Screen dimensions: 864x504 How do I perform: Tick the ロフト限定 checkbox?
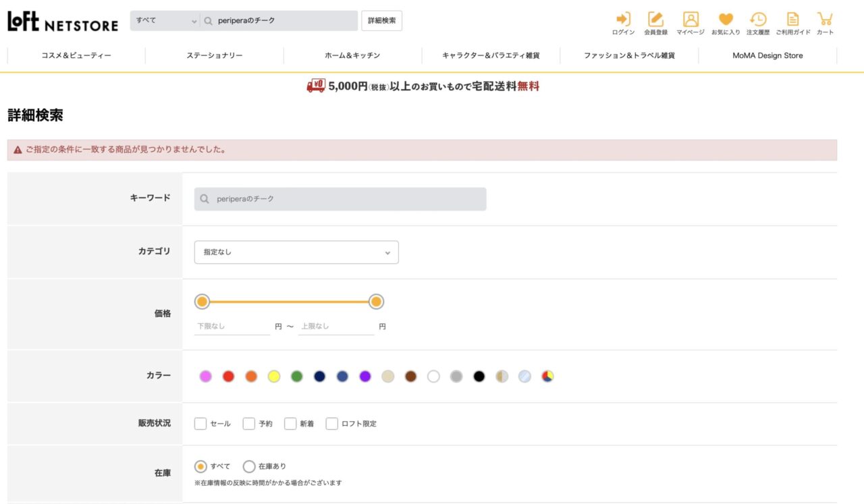pos(331,424)
